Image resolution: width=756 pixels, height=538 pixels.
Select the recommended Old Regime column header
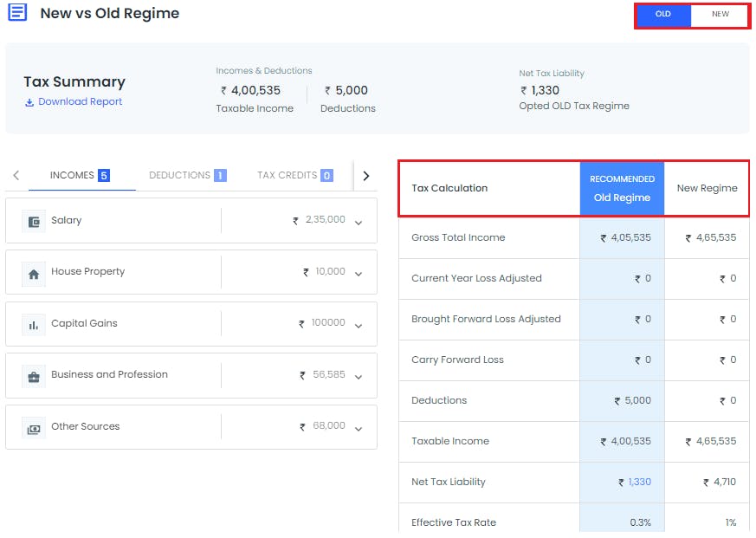[622, 188]
